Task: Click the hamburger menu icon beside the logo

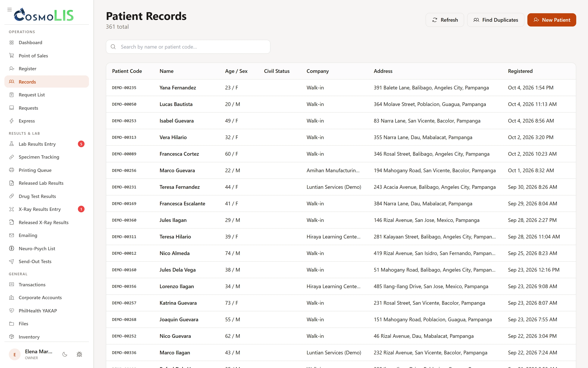Action: click(10, 10)
